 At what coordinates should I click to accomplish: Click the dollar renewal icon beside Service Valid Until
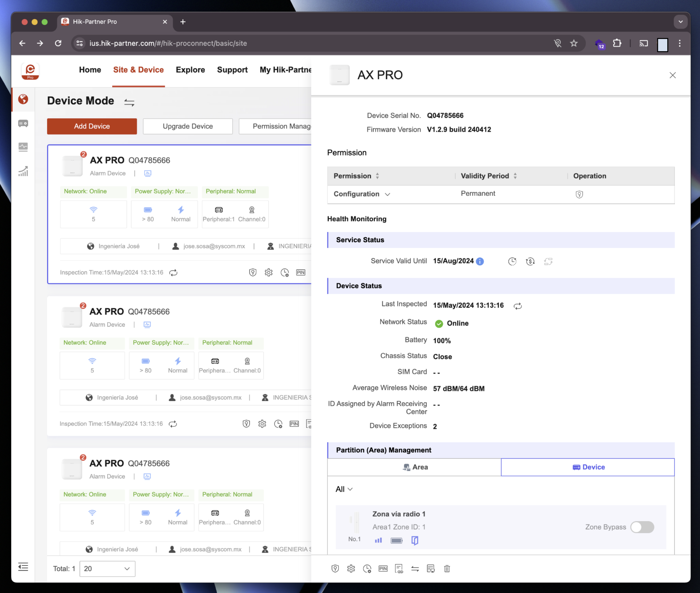[530, 261]
